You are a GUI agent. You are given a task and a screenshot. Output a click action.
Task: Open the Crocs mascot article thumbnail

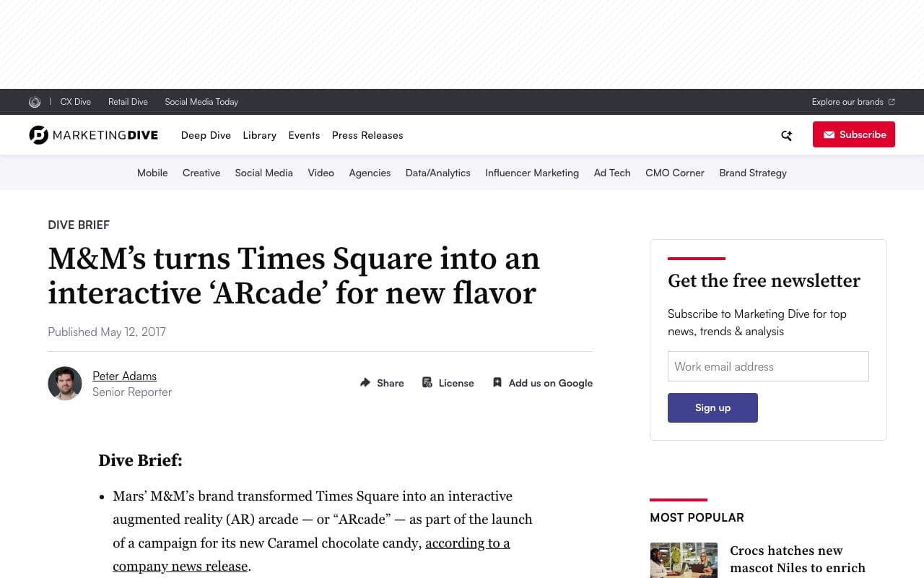(x=684, y=560)
